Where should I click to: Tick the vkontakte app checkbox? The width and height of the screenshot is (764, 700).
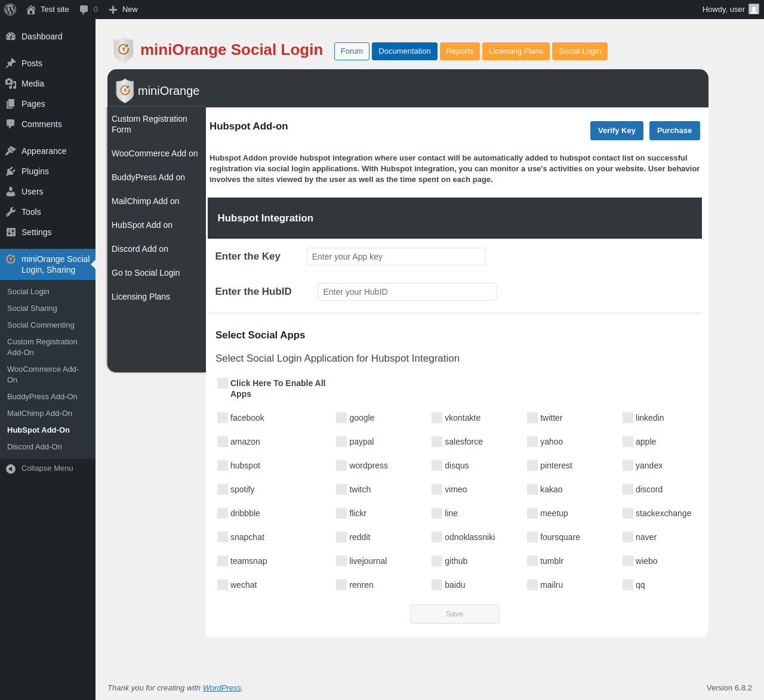437,418
